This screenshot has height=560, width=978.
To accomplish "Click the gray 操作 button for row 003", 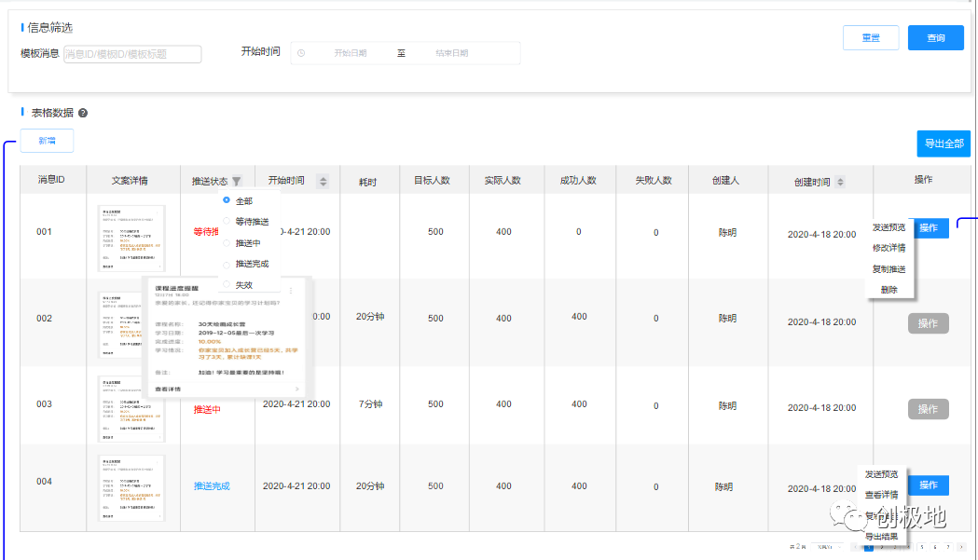I will click(x=928, y=409).
